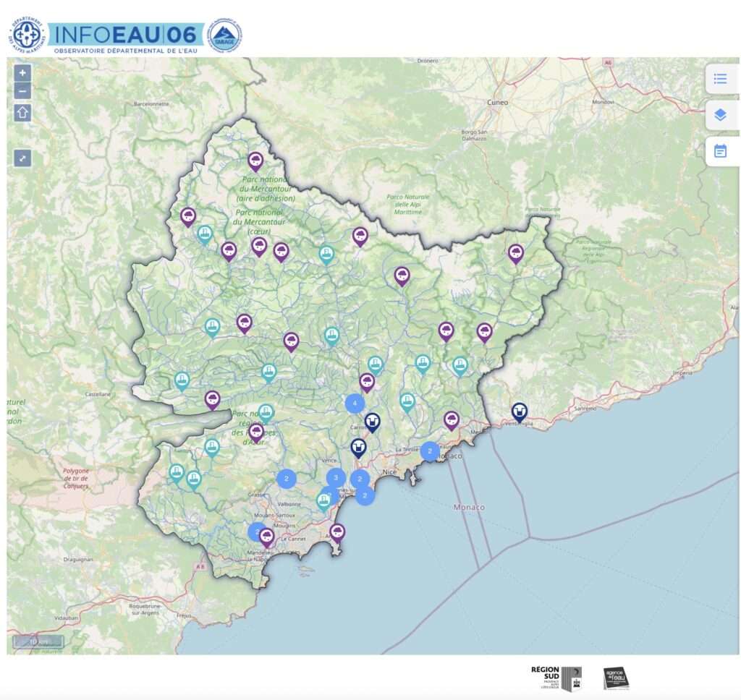Click the dark blue marker at Ventimiglia
Viewport: 741px width, 700px height.
[520, 411]
